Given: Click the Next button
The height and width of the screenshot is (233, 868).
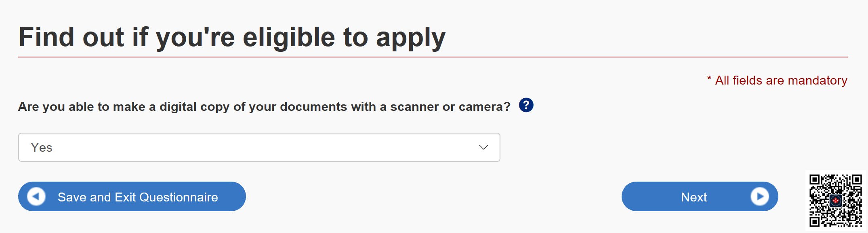Looking at the screenshot, I should click(x=700, y=196).
